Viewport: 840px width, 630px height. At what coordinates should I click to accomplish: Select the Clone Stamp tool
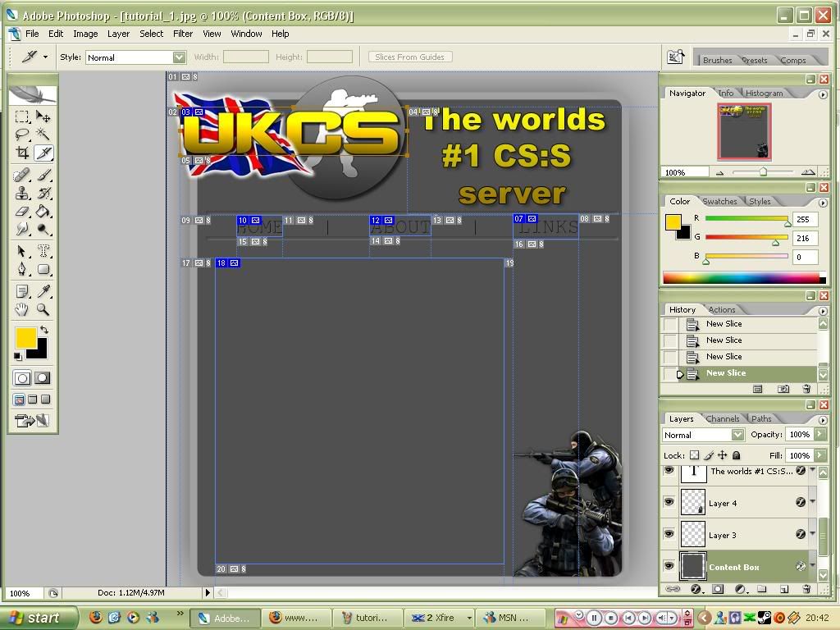pyautogui.click(x=22, y=194)
